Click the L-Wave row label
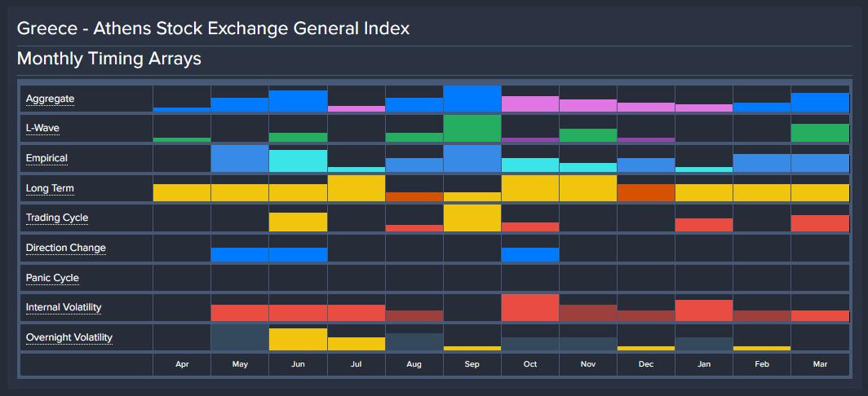 pyautogui.click(x=42, y=128)
